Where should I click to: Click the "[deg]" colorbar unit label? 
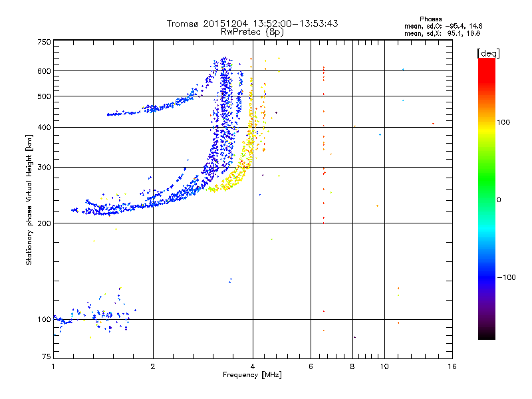tap(488, 53)
